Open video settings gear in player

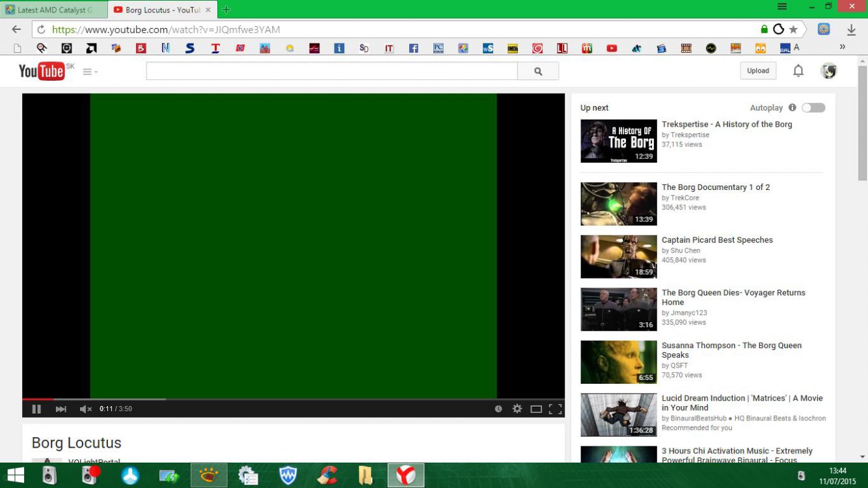(517, 409)
